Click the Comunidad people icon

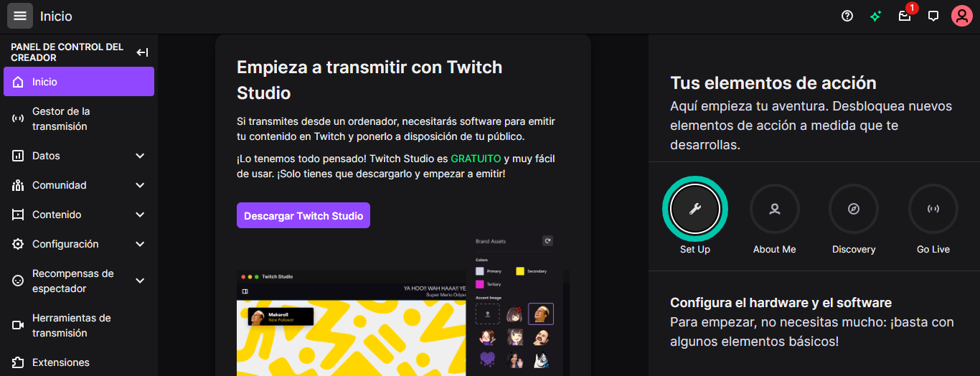18,185
